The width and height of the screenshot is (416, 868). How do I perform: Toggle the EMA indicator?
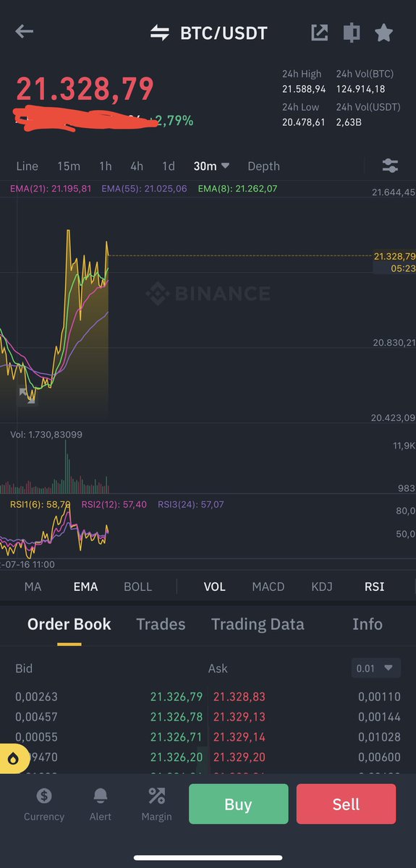click(85, 587)
